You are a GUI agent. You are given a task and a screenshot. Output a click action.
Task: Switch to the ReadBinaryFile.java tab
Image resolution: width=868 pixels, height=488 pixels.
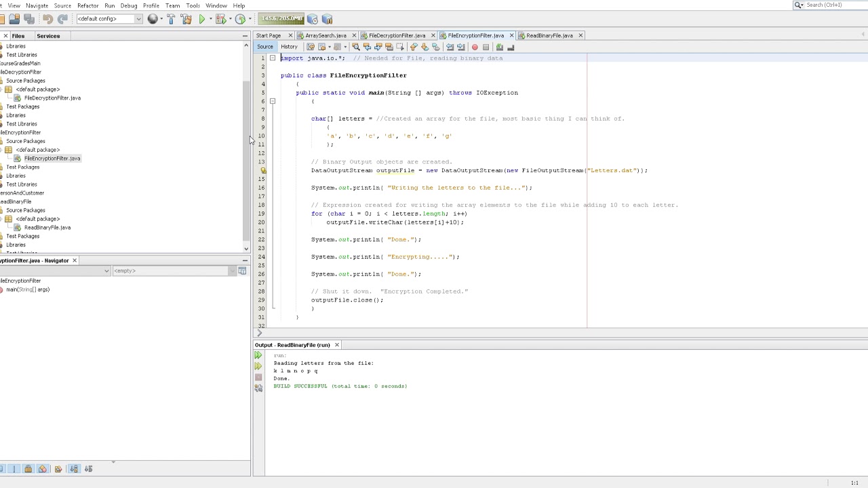click(x=549, y=35)
